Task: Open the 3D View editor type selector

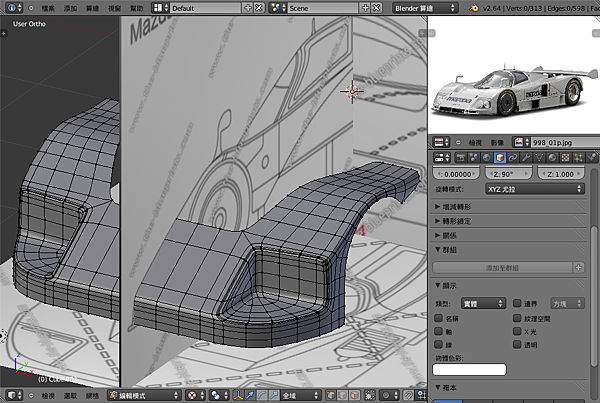Action: [x=15, y=395]
